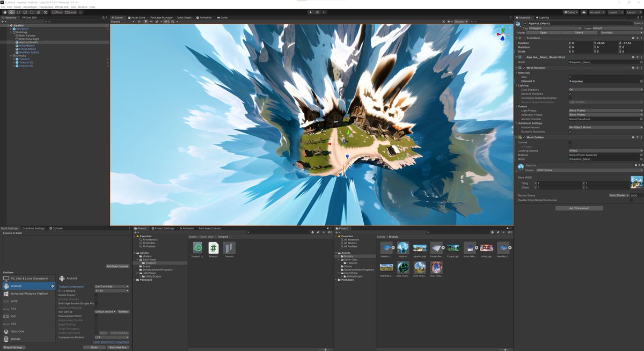Select the Move tool
Viewport: 644px width, 351px height.
pos(11,12)
